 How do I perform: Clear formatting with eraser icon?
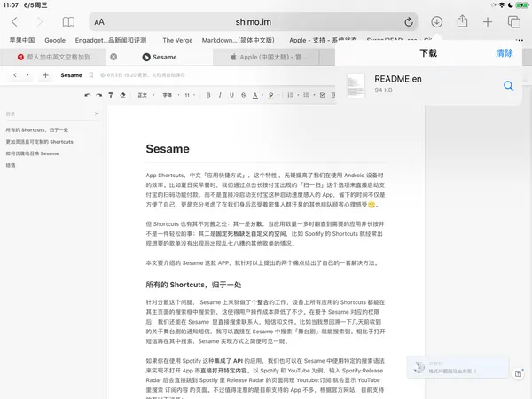pos(122,95)
